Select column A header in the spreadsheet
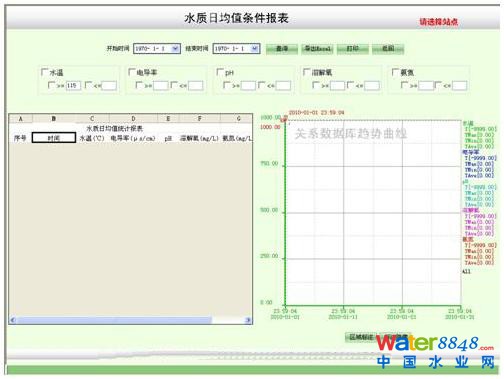 pos(21,118)
